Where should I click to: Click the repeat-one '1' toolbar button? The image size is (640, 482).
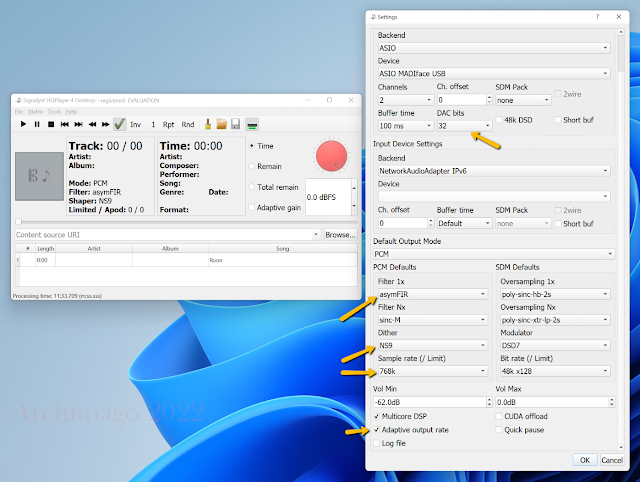153,124
